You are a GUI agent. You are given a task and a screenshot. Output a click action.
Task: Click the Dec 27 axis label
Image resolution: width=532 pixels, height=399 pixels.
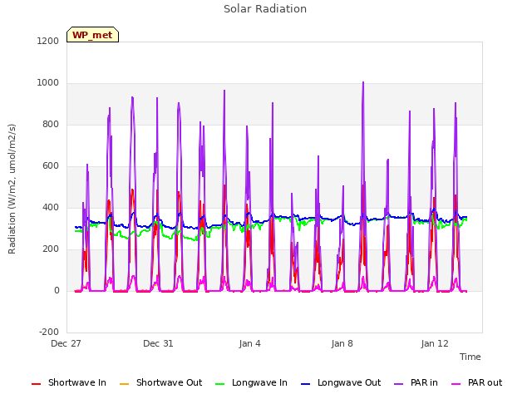(66, 343)
